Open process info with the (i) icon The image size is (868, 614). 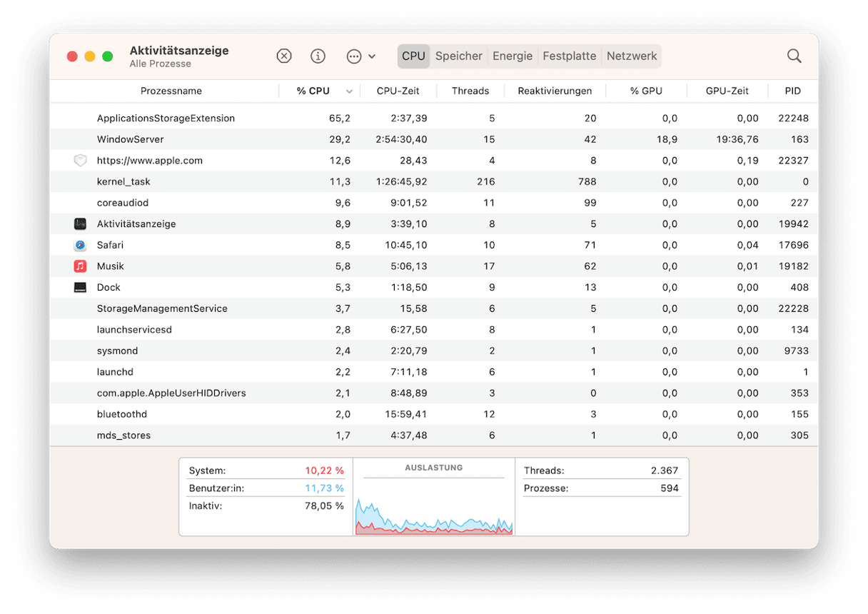point(318,56)
